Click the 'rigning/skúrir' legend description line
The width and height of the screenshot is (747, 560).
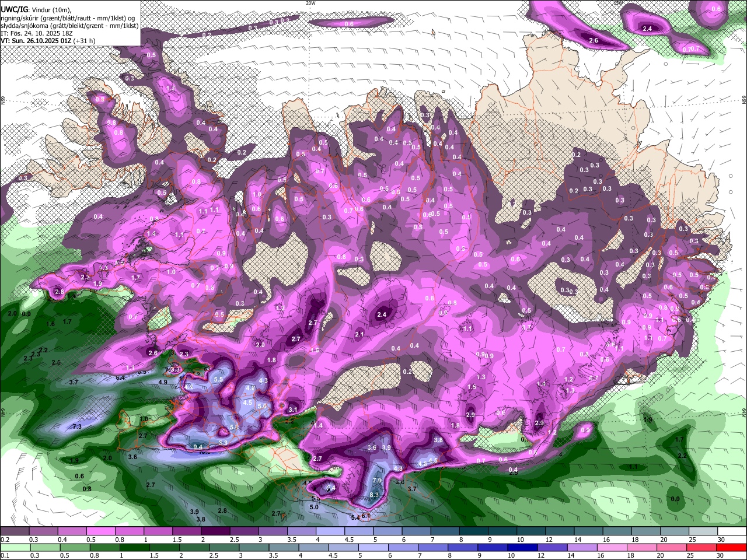click(69, 17)
